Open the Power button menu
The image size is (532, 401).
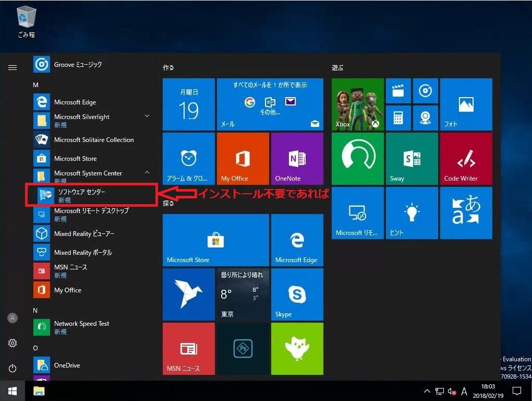[13, 368]
